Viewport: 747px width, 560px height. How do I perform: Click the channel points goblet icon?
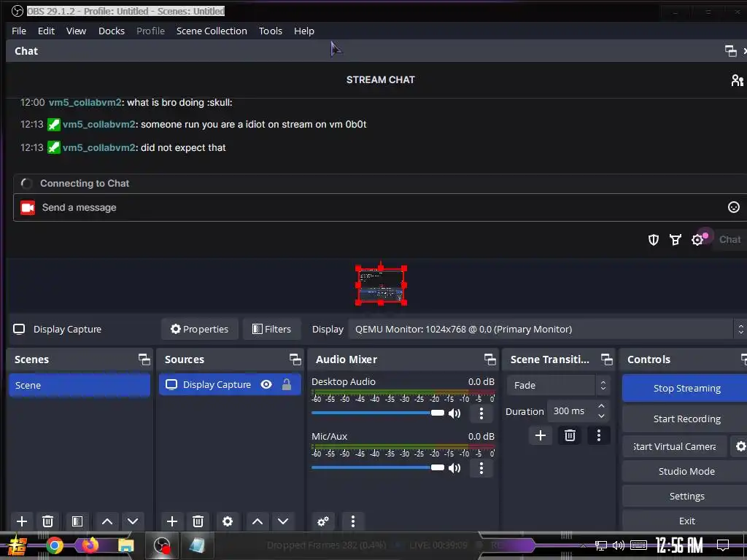tap(675, 239)
